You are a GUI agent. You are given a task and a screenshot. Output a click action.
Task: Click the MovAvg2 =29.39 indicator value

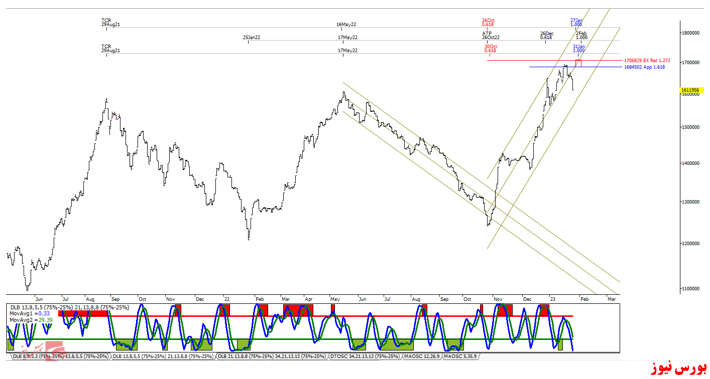coord(31,320)
